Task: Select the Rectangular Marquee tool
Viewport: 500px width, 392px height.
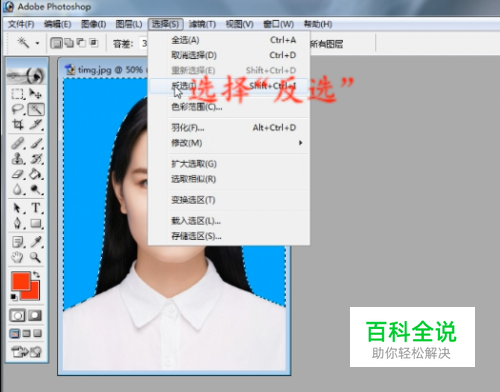Action: (x=18, y=94)
